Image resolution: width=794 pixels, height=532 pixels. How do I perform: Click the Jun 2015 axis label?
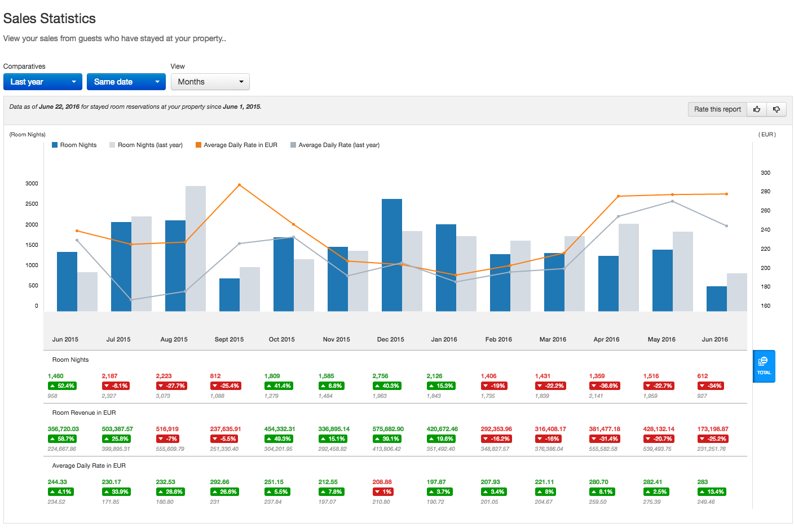[65, 339]
